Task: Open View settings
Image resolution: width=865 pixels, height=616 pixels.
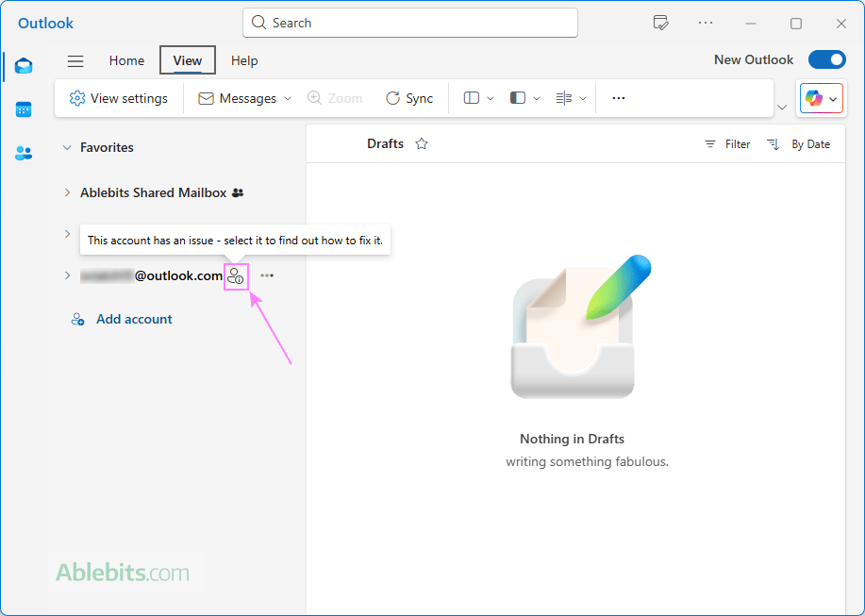Action: coord(118,98)
